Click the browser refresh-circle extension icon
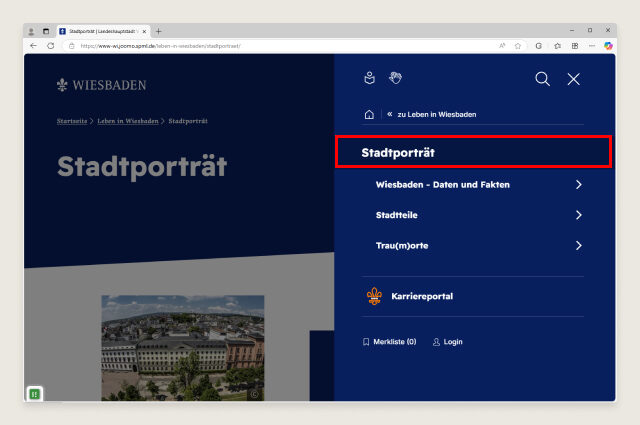Image resolution: width=640 pixels, height=425 pixels. 539,46
